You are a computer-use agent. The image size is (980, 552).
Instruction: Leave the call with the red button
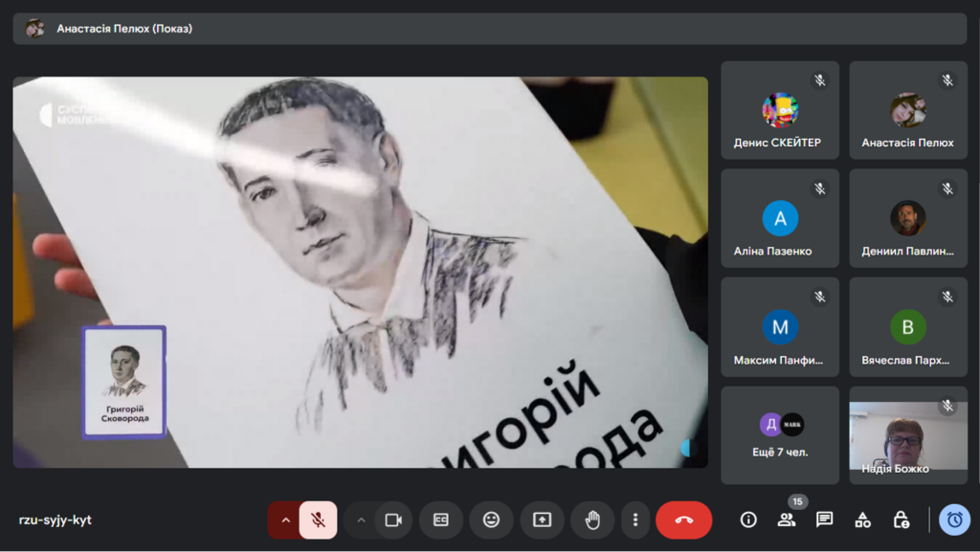click(x=683, y=519)
